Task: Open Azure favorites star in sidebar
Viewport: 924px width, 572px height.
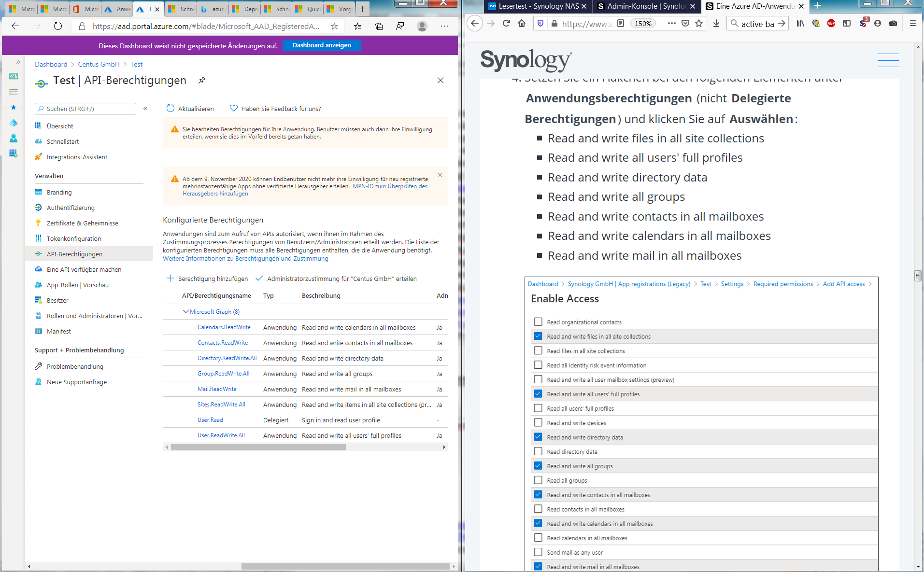Action: (x=14, y=107)
